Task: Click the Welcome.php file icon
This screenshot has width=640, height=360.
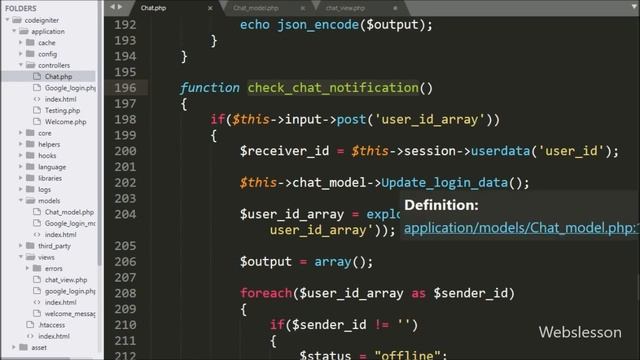Action: coord(37,121)
